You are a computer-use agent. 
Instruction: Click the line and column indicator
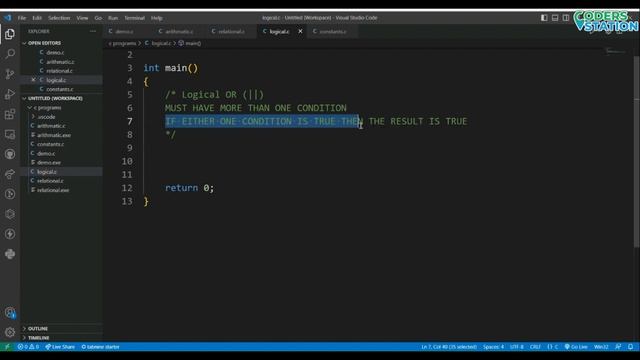click(449, 347)
